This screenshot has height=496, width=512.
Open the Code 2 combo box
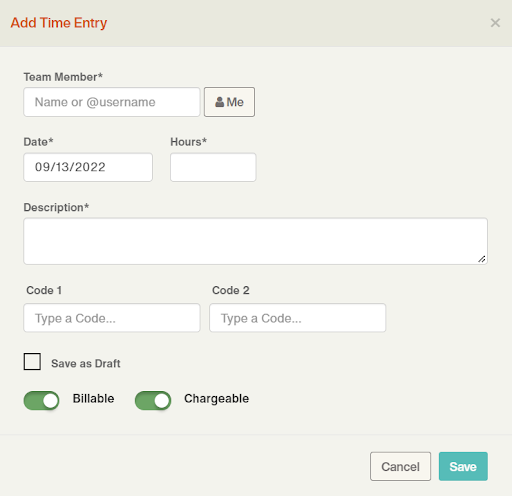click(298, 318)
